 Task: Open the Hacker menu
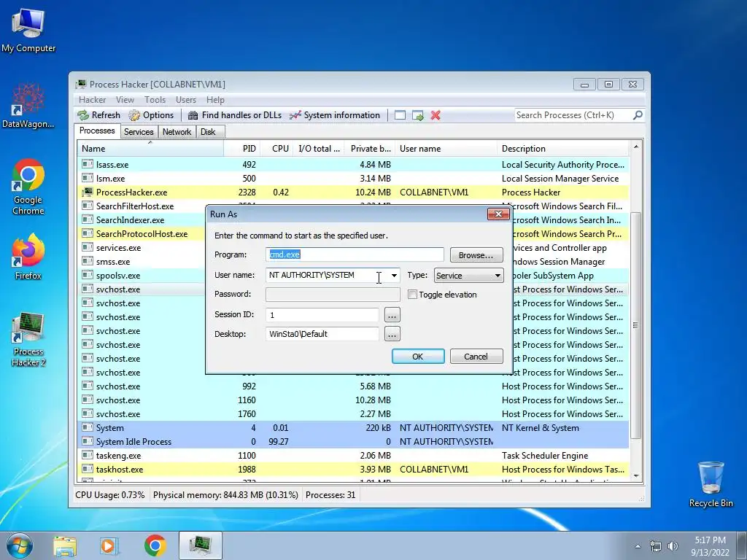coord(93,100)
